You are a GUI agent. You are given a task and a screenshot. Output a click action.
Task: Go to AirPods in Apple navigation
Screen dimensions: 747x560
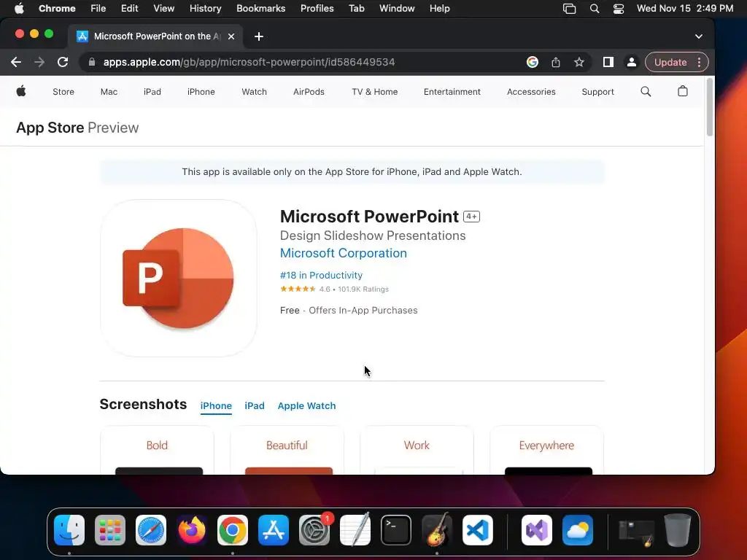tap(309, 92)
